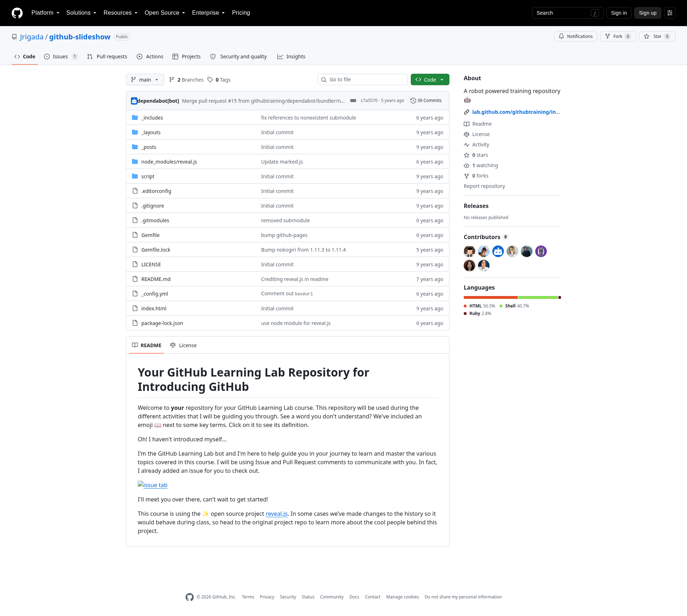Click the package-lock.json file icon
The height and width of the screenshot is (616, 687).
click(135, 323)
